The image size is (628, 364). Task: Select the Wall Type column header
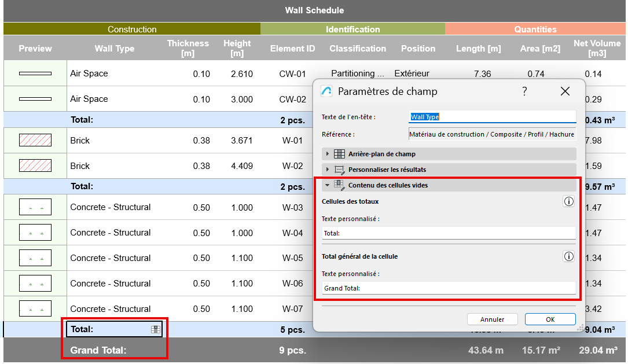point(115,49)
